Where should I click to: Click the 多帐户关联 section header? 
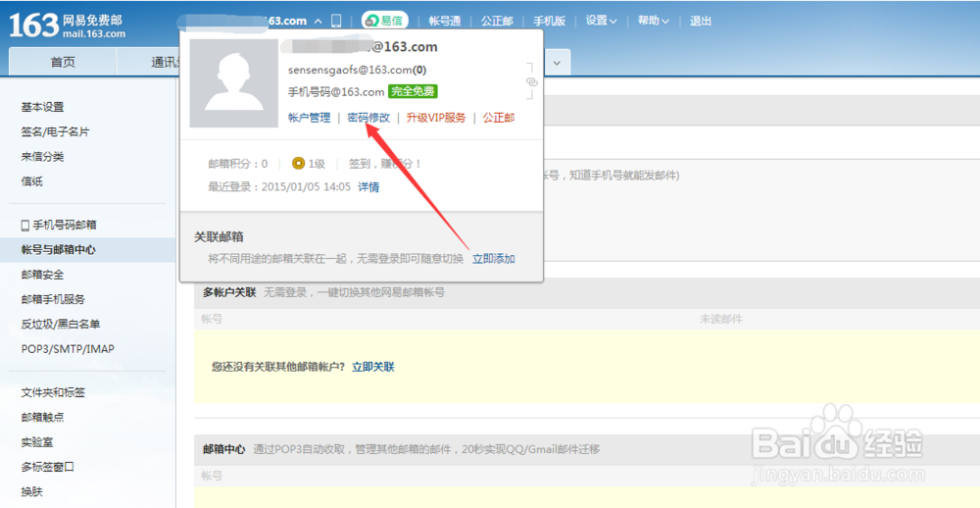tap(229, 292)
